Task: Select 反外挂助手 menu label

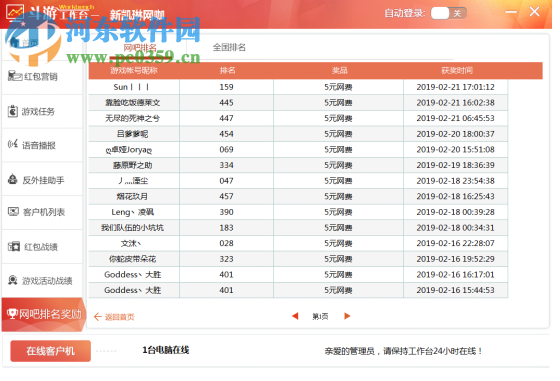Action: [x=43, y=180]
